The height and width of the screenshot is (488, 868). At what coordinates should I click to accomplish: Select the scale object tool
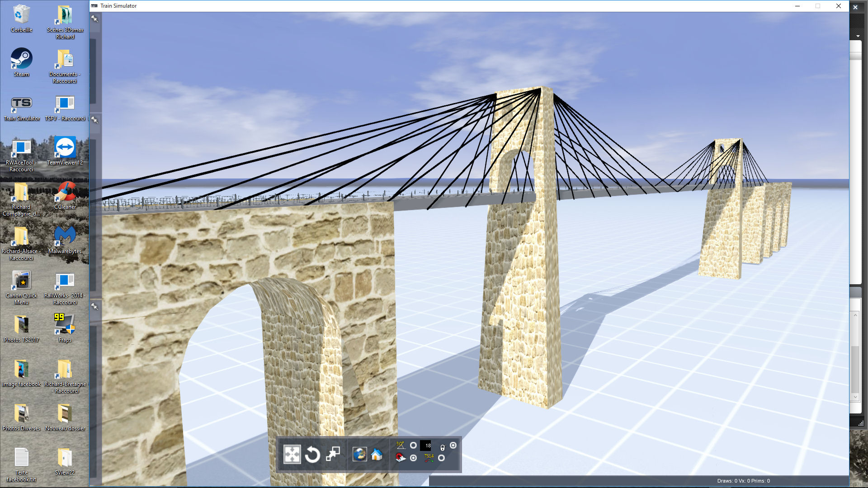click(x=333, y=454)
